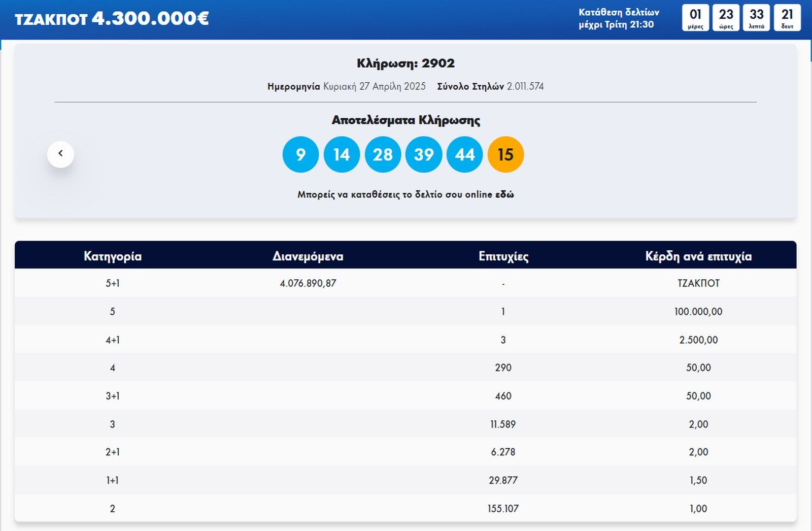Click the blue ball number 28
Image resolution: width=812 pixels, height=531 pixels.
(x=383, y=154)
